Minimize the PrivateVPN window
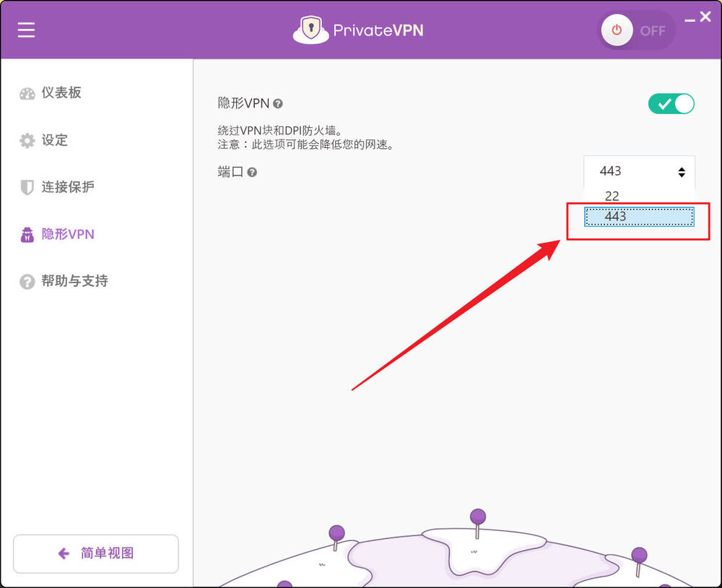Image resolution: width=722 pixels, height=588 pixels. 690,20
